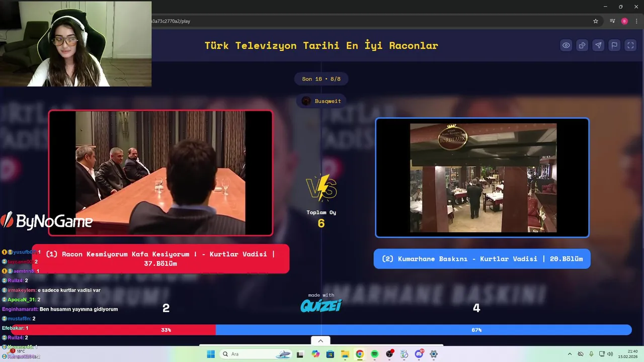Show hidden system tray icons

point(570,354)
